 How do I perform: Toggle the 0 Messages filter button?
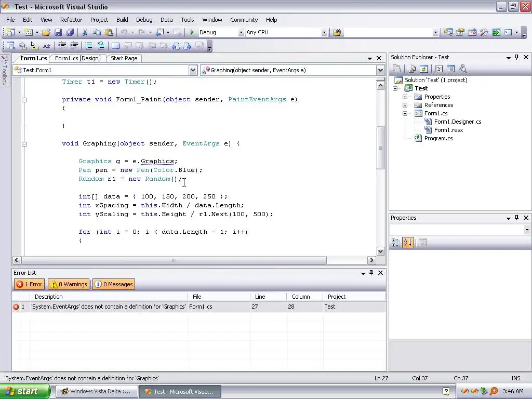[x=114, y=284]
